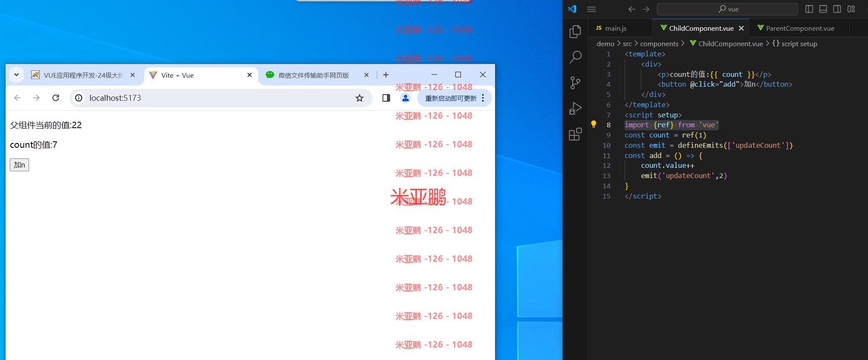The width and height of the screenshot is (868, 360).
Task: Click the 加n button on page
Action: point(19,165)
